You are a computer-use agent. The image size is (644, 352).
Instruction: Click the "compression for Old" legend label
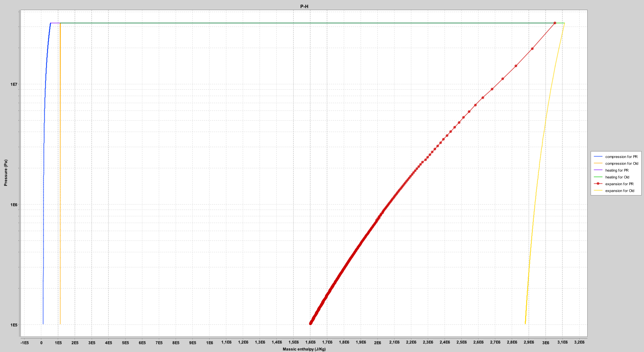pos(622,164)
